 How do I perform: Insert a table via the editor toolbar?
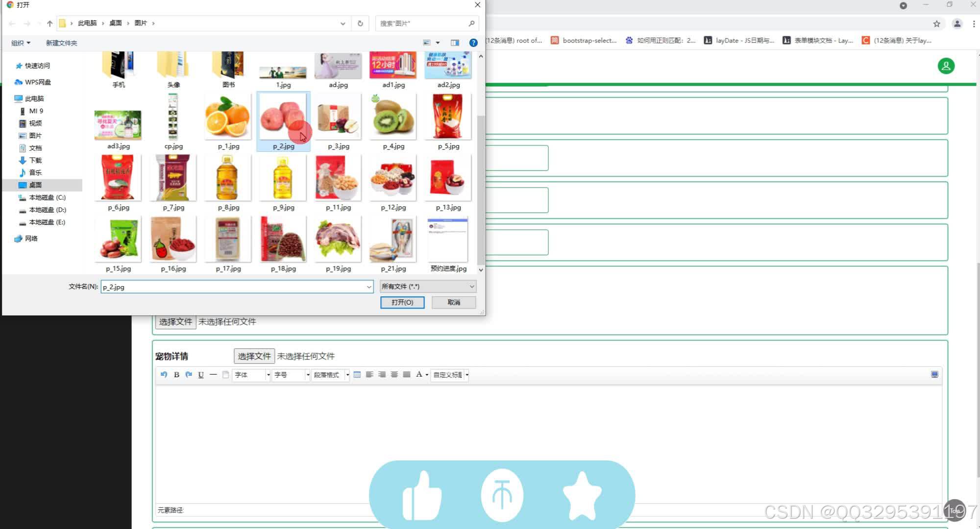(x=357, y=375)
